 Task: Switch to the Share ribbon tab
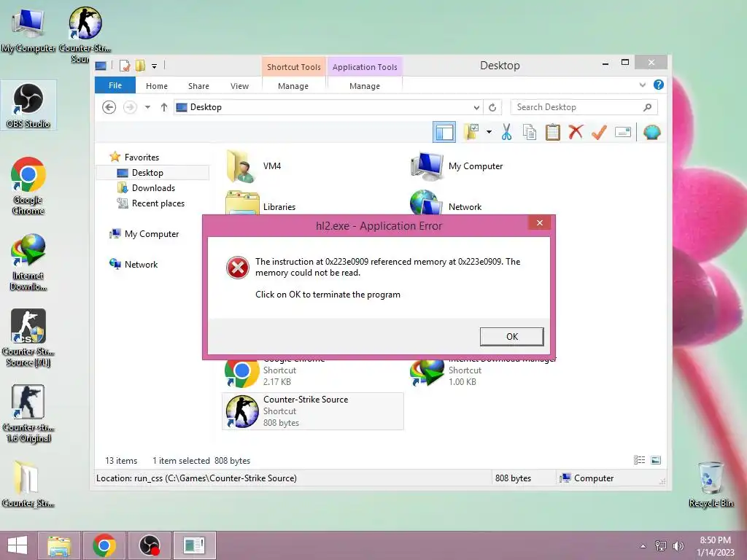tap(198, 86)
